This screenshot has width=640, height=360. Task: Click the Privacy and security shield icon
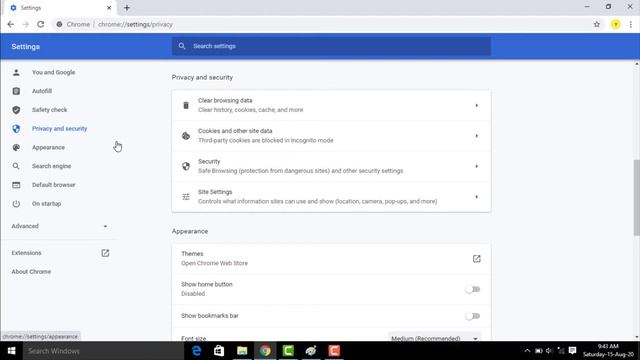(x=16, y=129)
